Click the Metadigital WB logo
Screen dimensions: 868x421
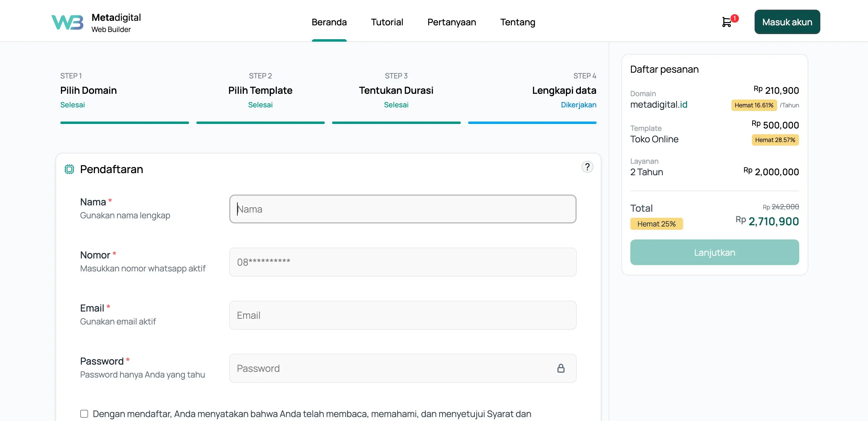[67, 22]
